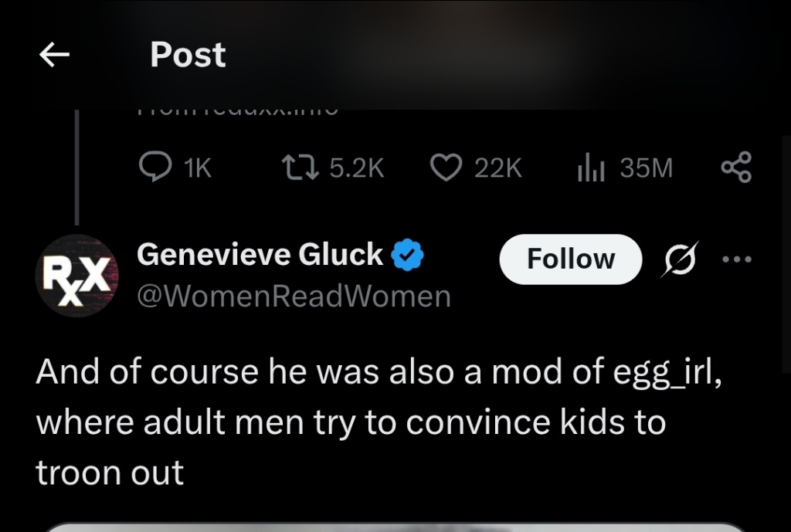The width and height of the screenshot is (791, 532).
Task: Tap the reply speech bubble icon
Action: pos(153,168)
